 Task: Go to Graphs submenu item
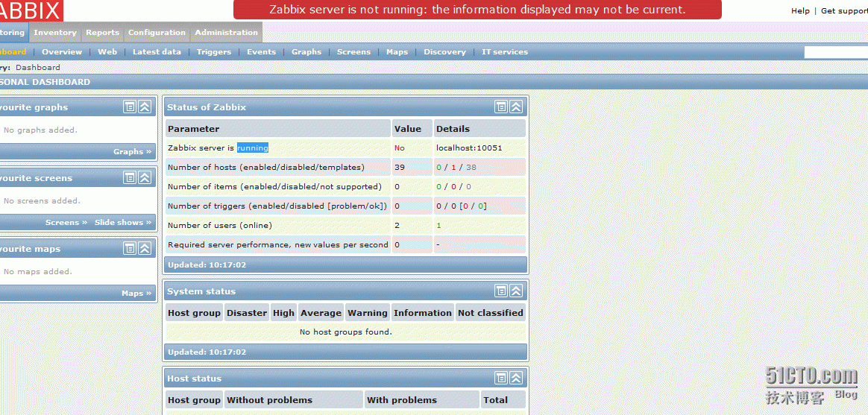(x=306, y=52)
